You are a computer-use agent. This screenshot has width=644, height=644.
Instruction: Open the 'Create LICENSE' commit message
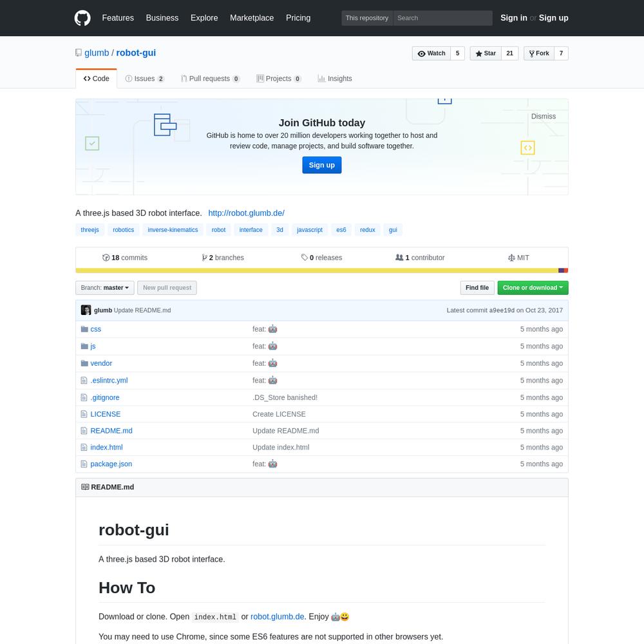tap(279, 414)
